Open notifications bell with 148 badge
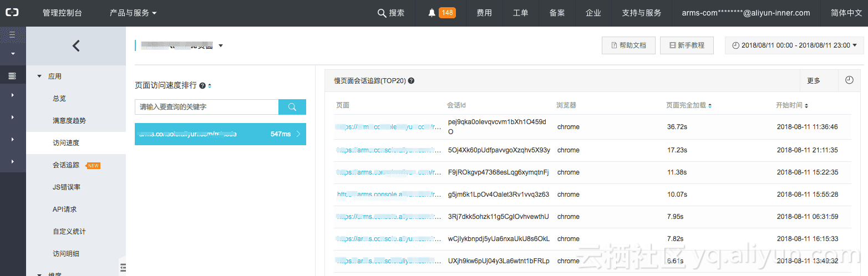The image size is (868, 276). pyautogui.click(x=442, y=13)
